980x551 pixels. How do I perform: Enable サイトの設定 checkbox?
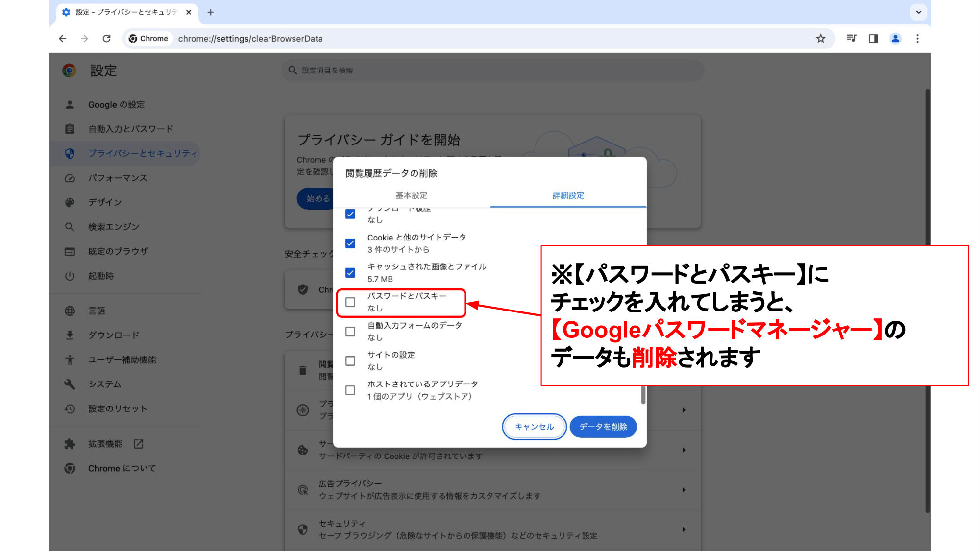click(350, 361)
